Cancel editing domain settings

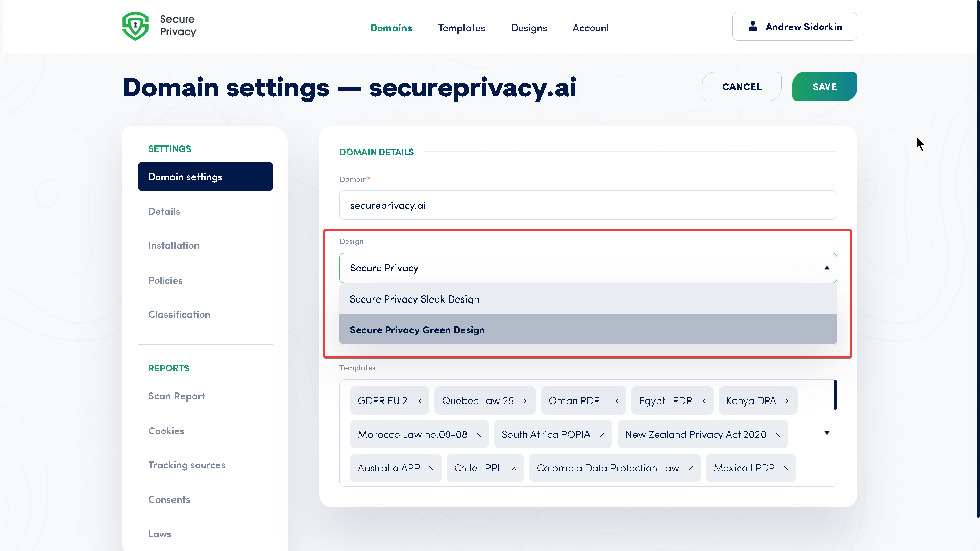[x=741, y=86]
